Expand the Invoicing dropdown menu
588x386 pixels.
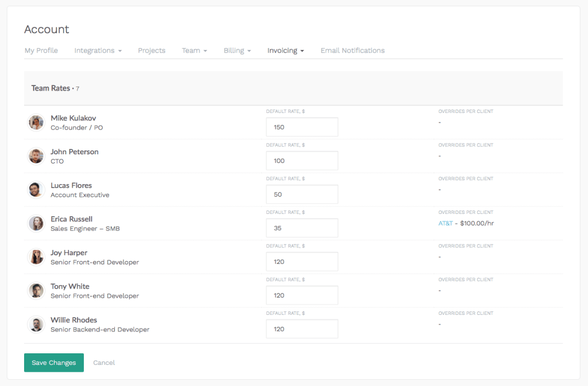point(285,50)
